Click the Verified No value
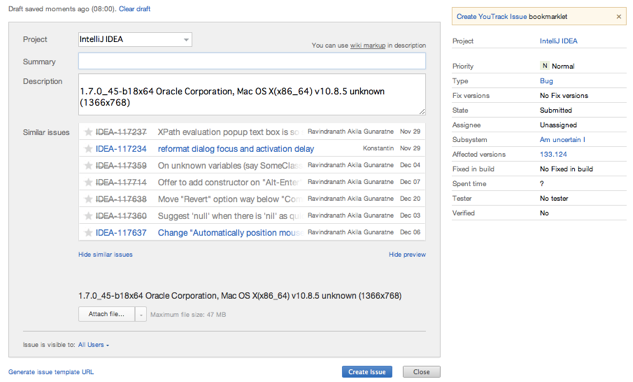Viewport: 633px width, 382px height. [x=544, y=213]
